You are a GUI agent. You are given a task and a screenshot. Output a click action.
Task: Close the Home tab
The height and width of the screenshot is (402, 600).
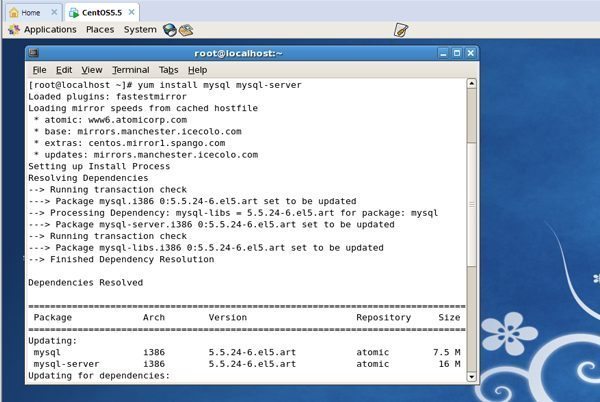tap(54, 12)
